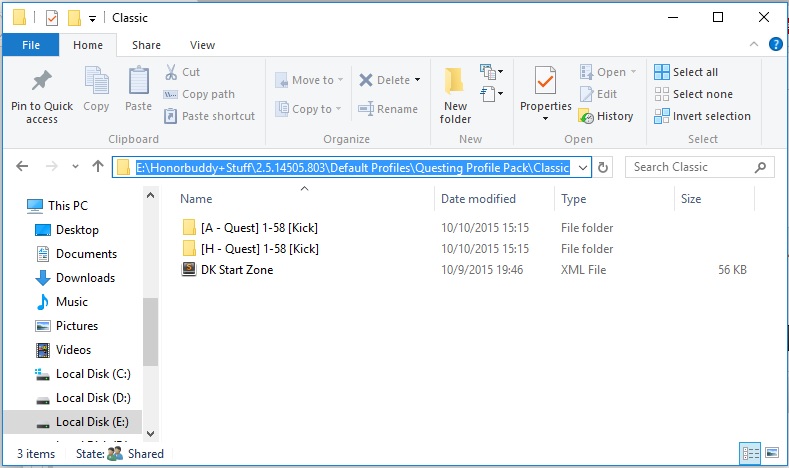
Task: Open Quick Access Toolbar customize arrow
Action: coord(92,19)
